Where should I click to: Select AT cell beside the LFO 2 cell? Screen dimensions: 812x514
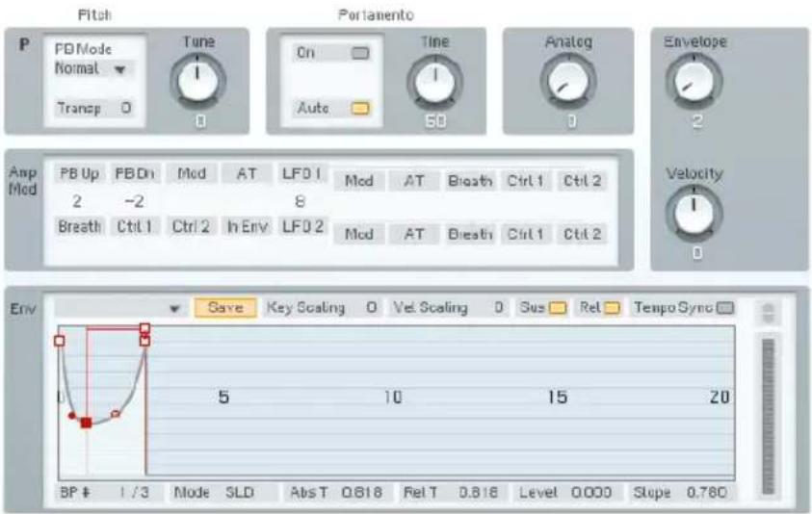414,234
